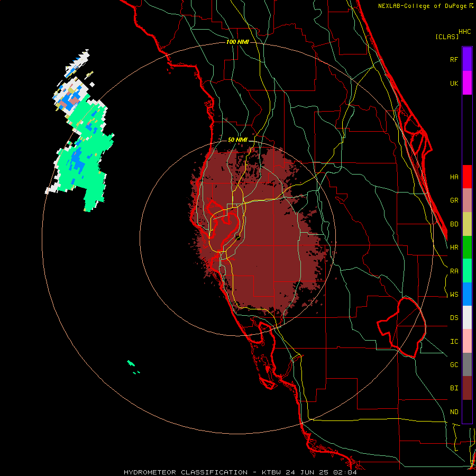
Task: Select the 'BD' legend label
Action: point(454,224)
